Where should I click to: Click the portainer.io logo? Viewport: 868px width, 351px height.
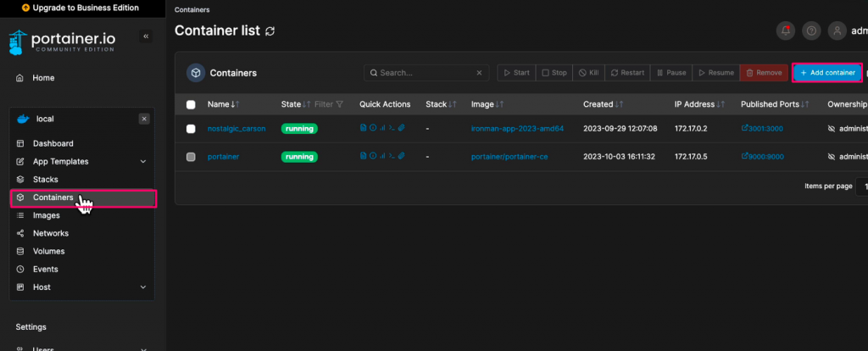[x=62, y=42]
